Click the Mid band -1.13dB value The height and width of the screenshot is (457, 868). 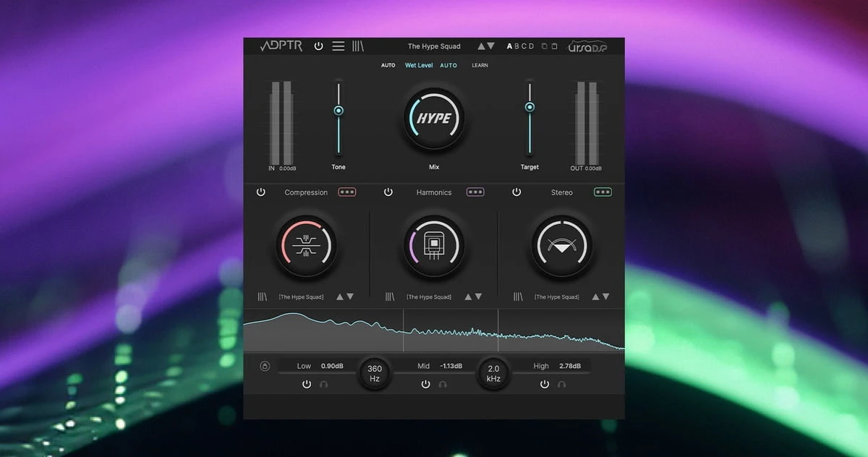(451, 366)
